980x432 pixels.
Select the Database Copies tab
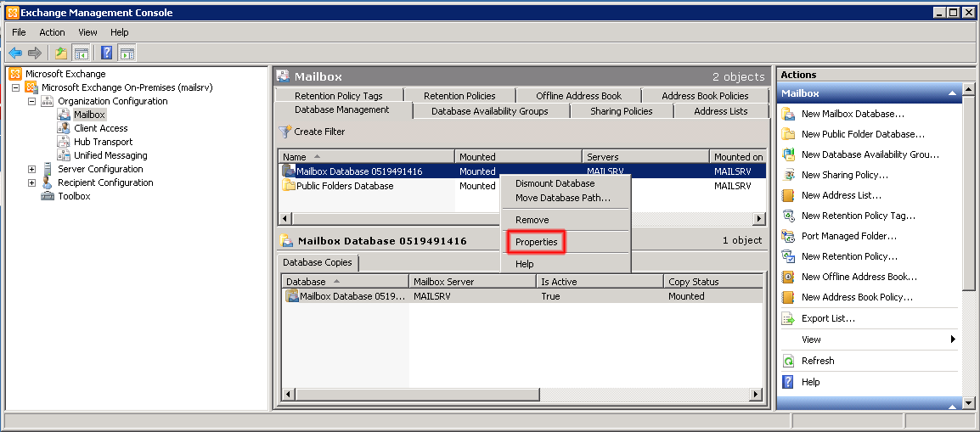(x=318, y=262)
